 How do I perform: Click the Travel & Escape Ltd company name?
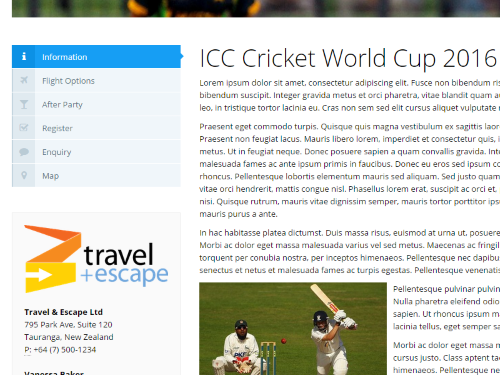(63, 312)
